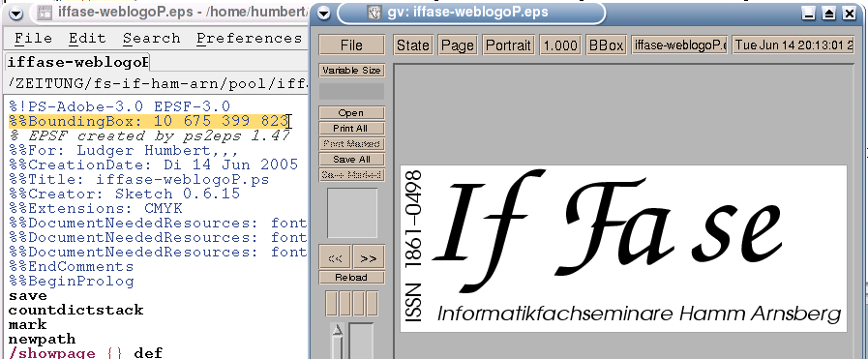
Task: Open the 1.000 scale menu
Action: 560,45
